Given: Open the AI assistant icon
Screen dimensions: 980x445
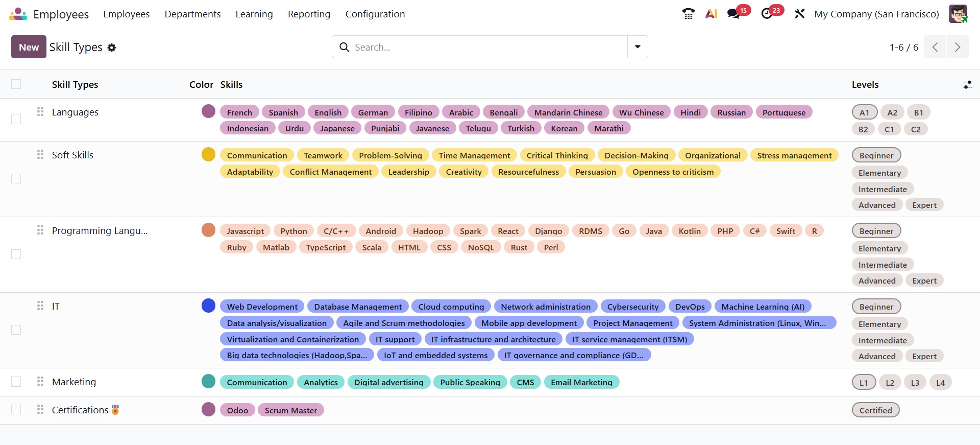Looking at the screenshot, I should pos(711,14).
